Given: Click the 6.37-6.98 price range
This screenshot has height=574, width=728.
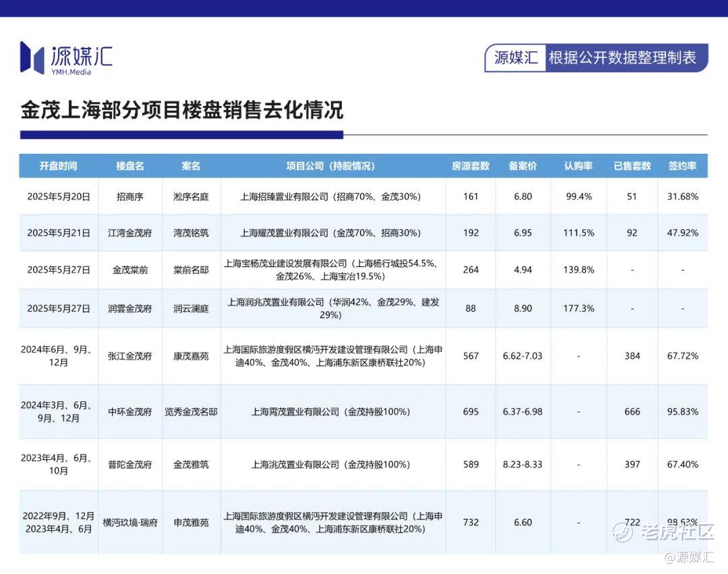Looking at the screenshot, I should point(523,411).
